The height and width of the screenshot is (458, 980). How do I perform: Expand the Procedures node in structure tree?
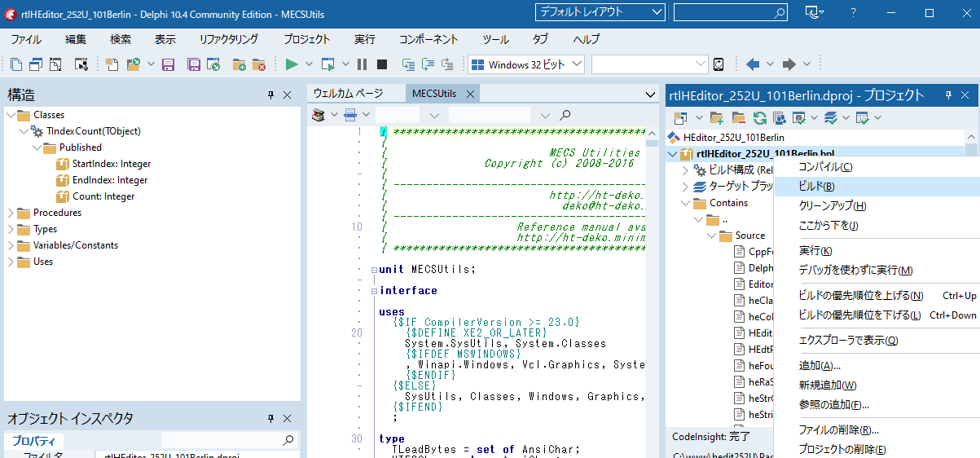(11, 213)
